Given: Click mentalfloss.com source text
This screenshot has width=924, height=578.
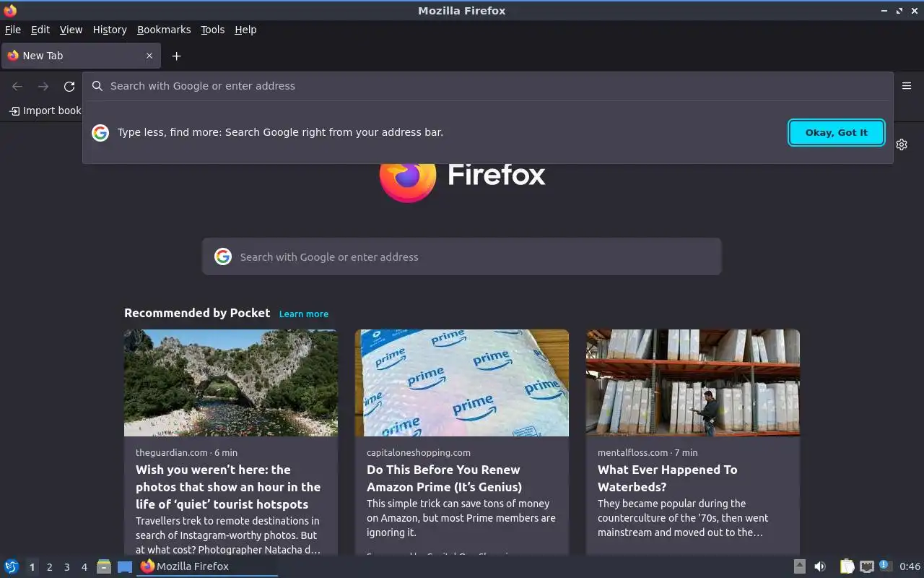Looking at the screenshot, I should coord(633,452).
